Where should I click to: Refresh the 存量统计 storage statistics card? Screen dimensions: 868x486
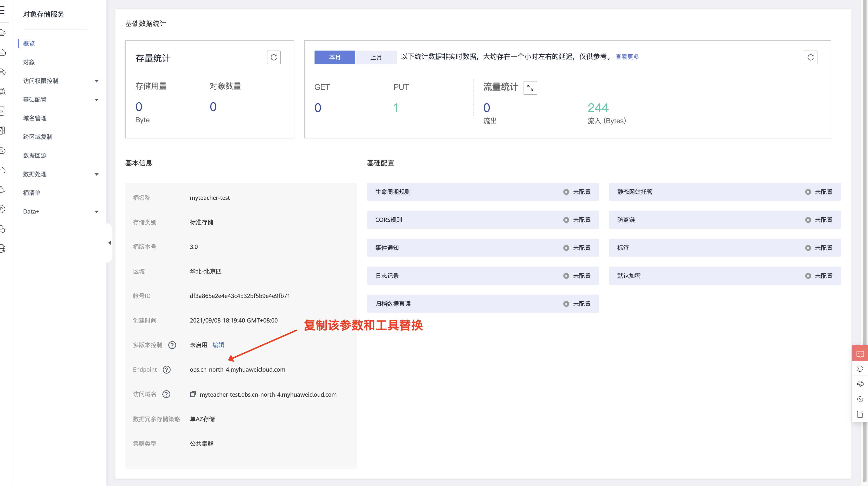coord(274,57)
